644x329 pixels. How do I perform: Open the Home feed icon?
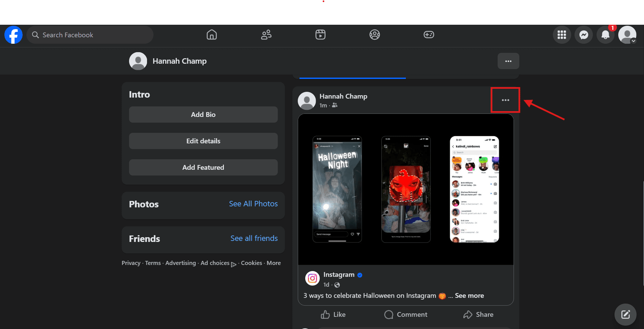click(212, 35)
